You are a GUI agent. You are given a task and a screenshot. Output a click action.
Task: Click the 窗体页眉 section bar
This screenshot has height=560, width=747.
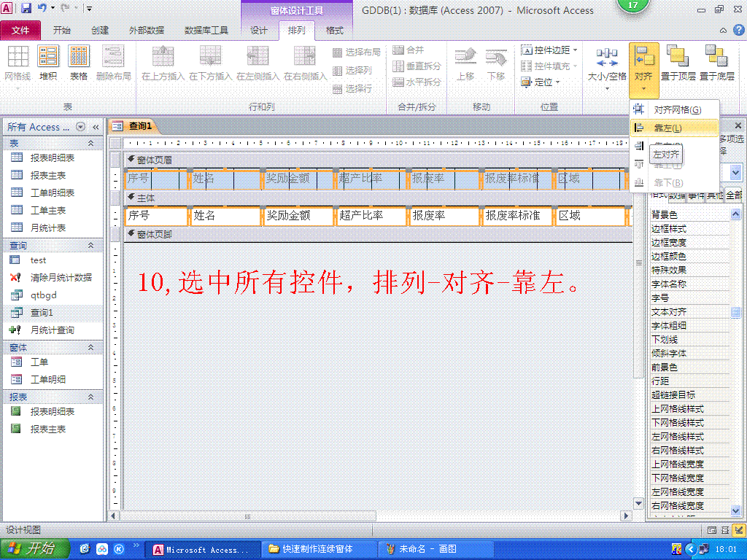tap(379, 160)
